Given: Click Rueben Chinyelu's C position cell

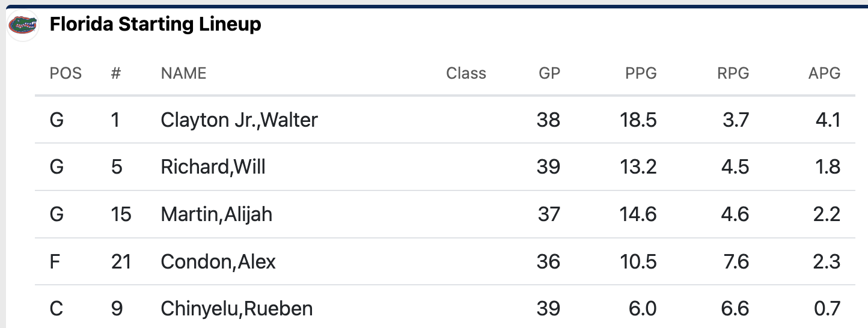Looking at the screenshot, I should pyautogui.click(x=56, y=309).
